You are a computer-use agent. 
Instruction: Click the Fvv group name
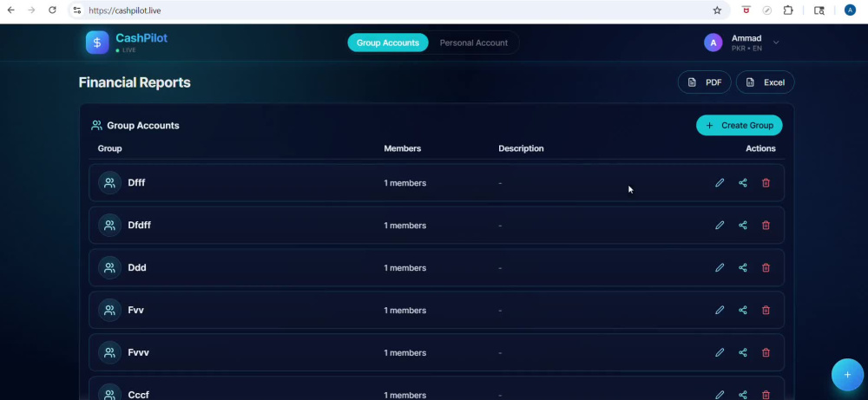click(135, 311)
